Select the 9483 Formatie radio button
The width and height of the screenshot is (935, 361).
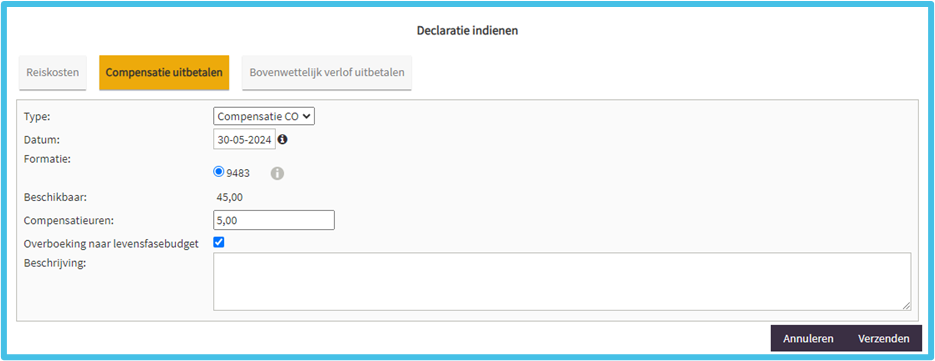[x=219, y=172]
